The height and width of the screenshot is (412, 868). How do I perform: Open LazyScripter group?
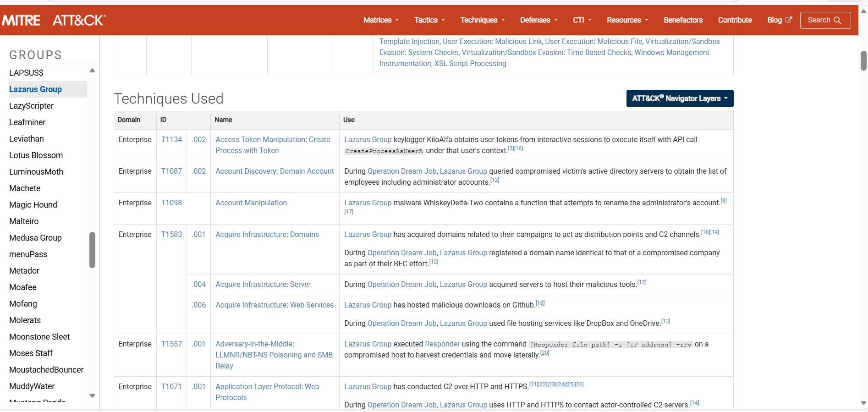click(31, 106)
